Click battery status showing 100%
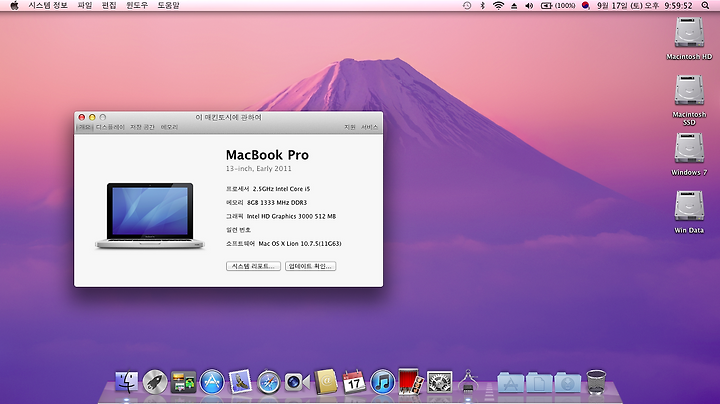The width and height of the screenshot is (720, 404). tap(558, 6)
